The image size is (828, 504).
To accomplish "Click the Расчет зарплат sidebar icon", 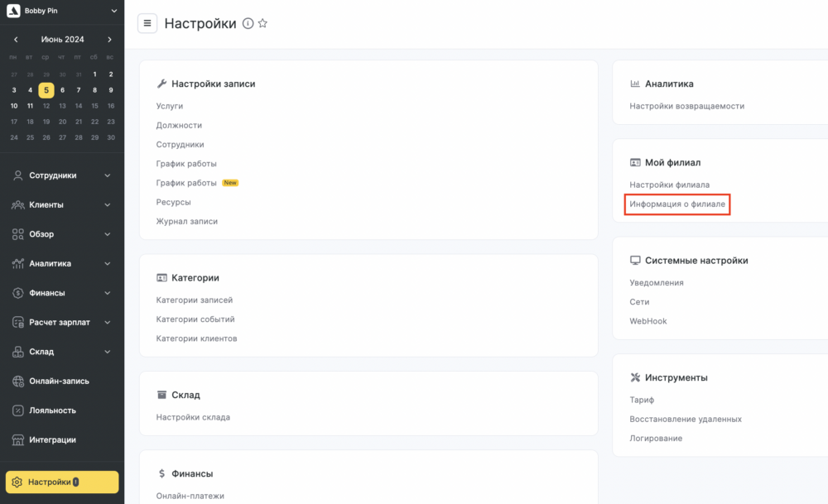I will tap(18, 323).
